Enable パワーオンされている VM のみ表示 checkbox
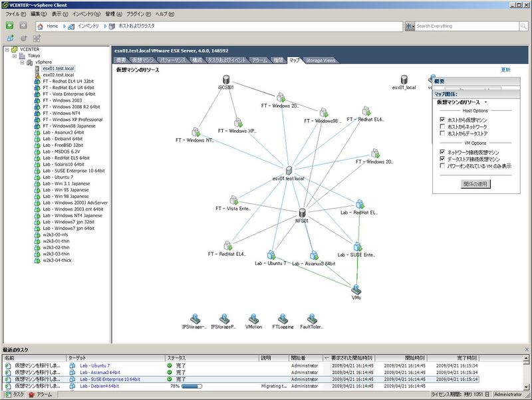Viewport: 532px width, 400px height. coord(442,165)
